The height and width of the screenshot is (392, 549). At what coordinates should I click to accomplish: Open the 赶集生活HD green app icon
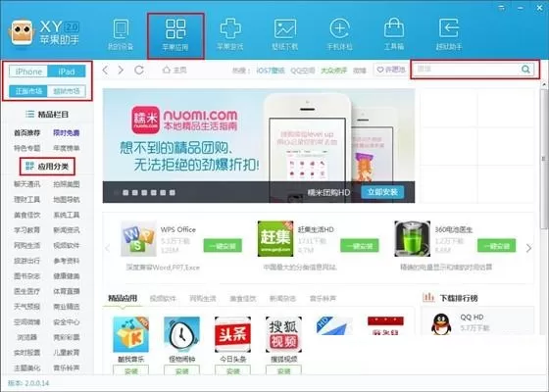pos(275,239)
